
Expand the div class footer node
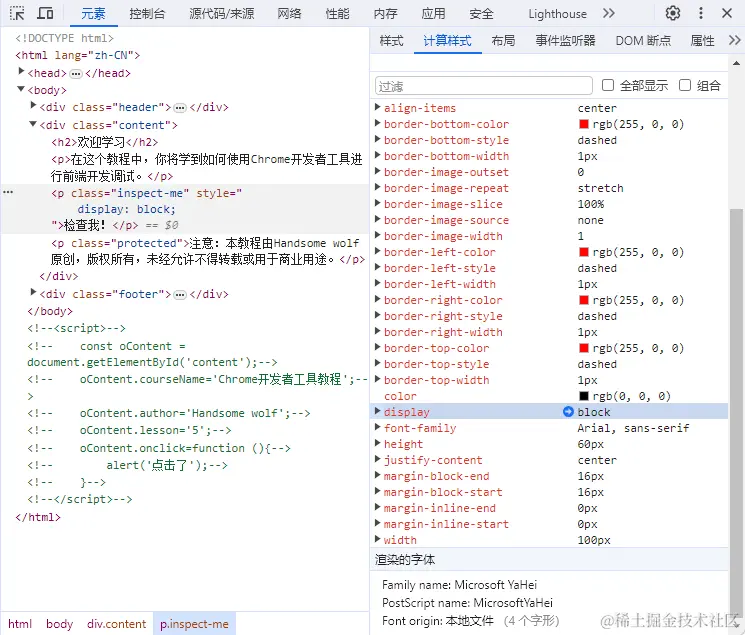(x=33, y=292)
